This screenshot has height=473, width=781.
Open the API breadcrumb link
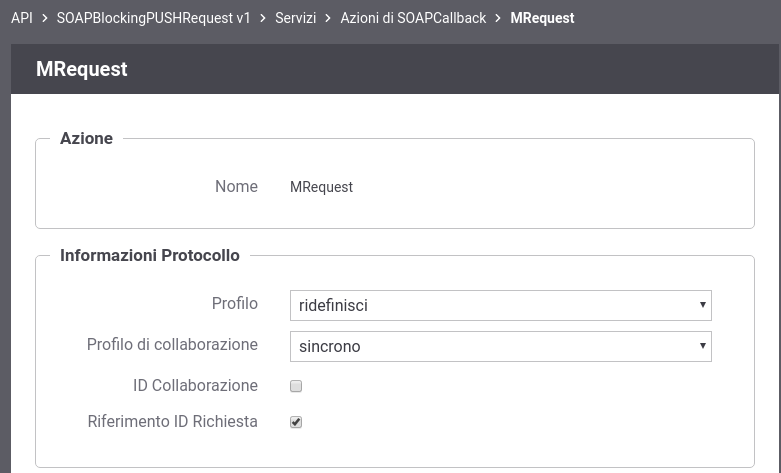pyautogui.click(x=22, y=18)
